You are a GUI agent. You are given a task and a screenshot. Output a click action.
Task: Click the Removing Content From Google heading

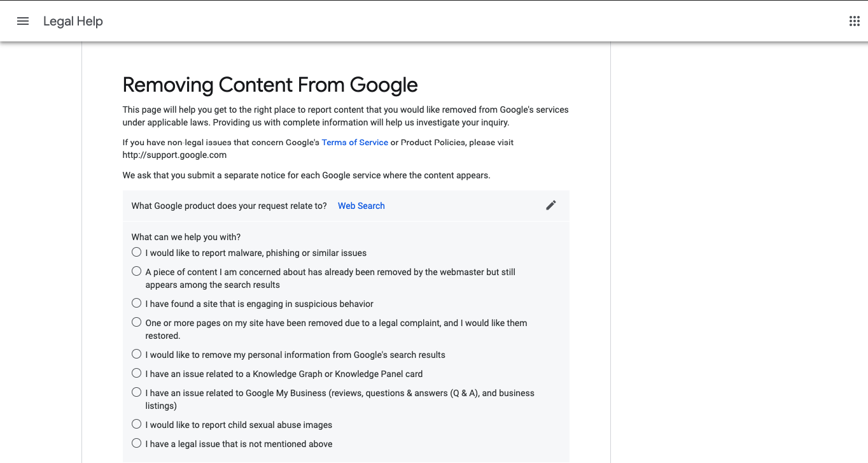(x=270, y=85)
